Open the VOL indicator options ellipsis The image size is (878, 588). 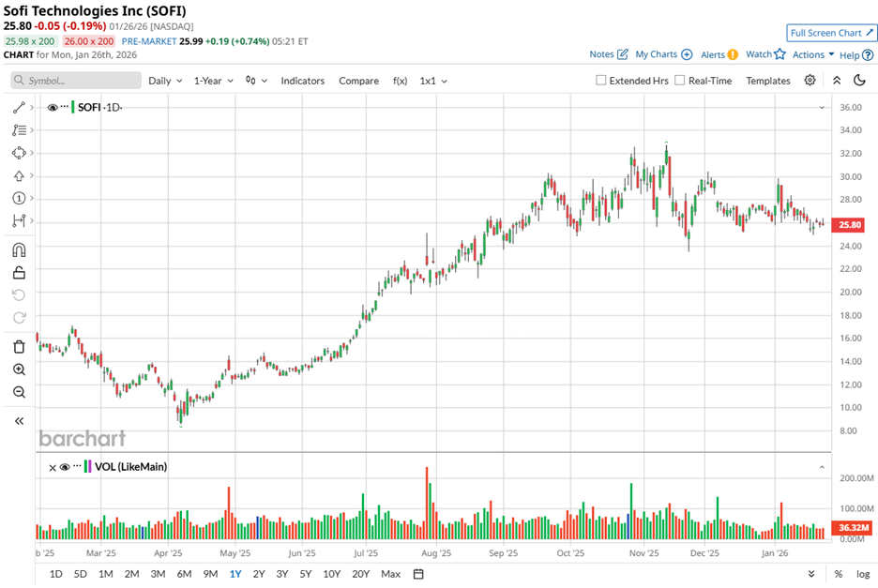point(77,466)
